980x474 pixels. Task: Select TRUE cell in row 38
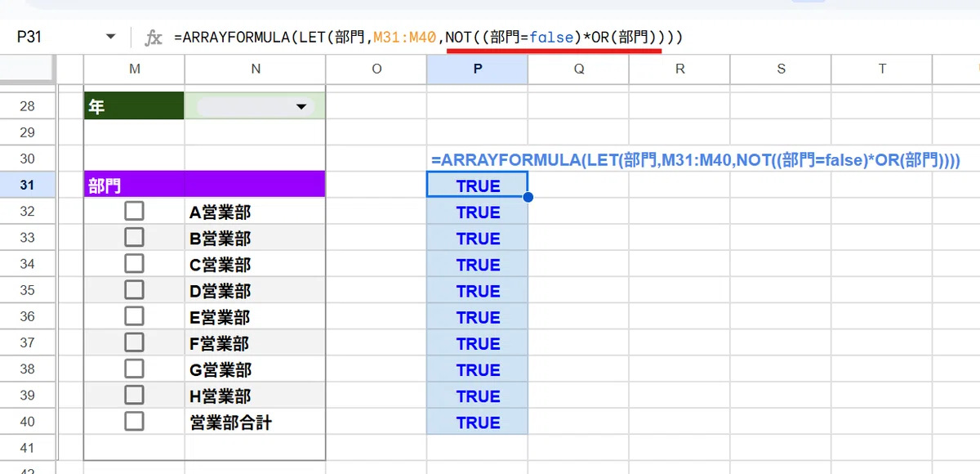478,369
